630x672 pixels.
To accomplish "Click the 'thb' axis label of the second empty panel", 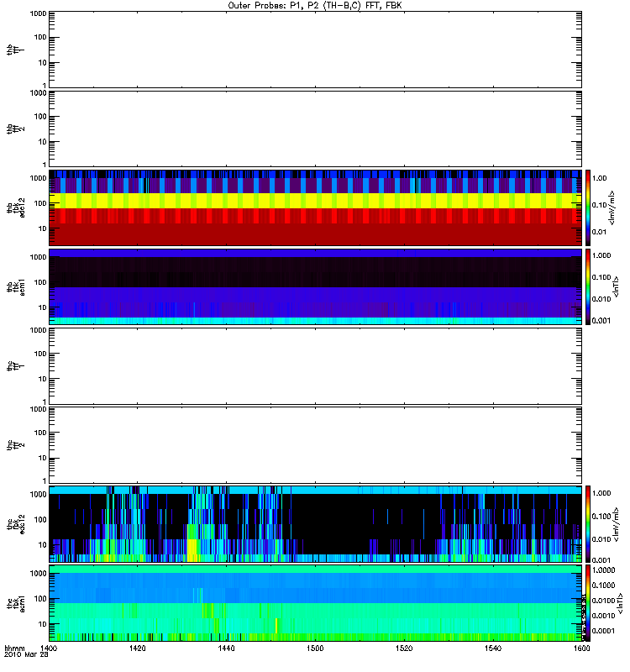I will [10, 129].
